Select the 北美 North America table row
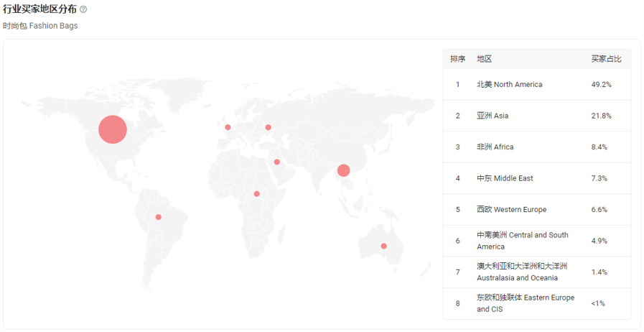The height and width of the screenshot is (332, 644). [537, 85]
